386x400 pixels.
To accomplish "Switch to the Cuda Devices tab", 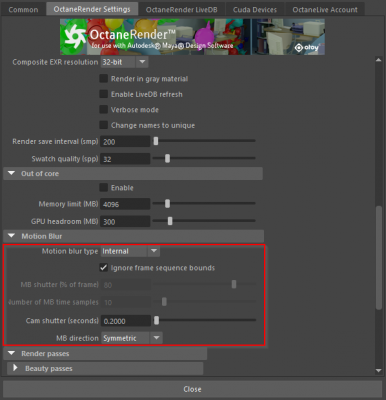I will pos(255,9).
